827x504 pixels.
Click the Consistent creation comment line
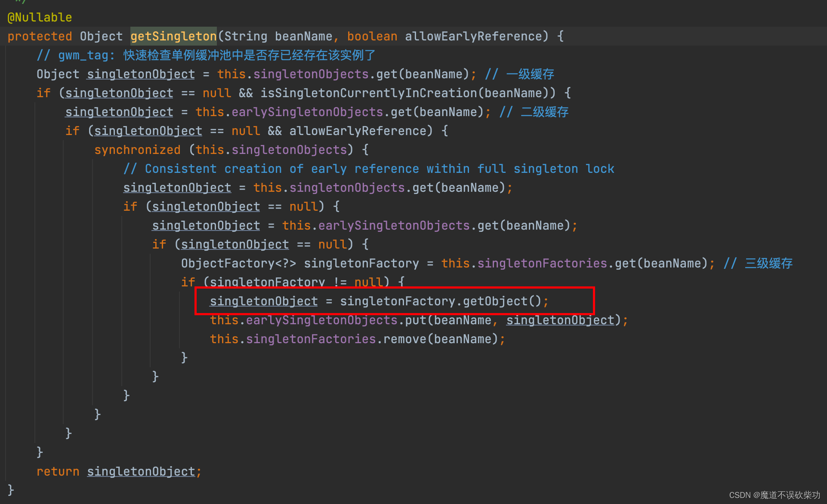(x=368, y=169)
